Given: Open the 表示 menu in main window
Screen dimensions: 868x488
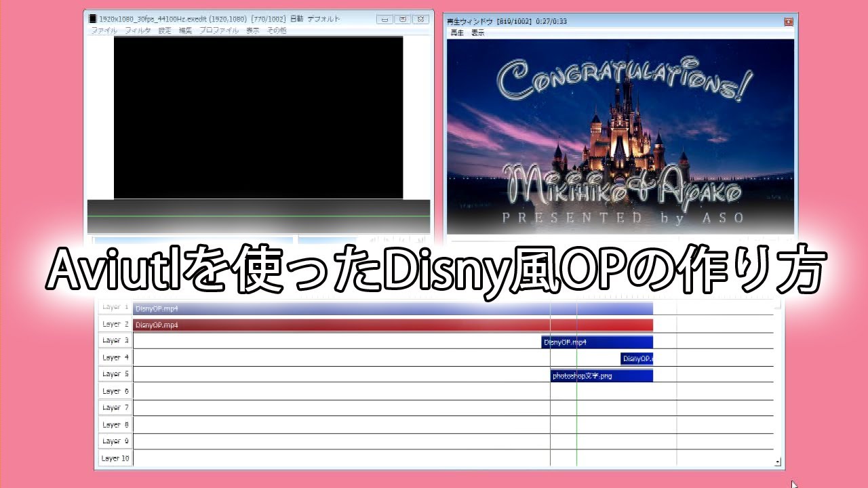Looking at the screenshot, I should pyautogui.click(x=252, y=30).
